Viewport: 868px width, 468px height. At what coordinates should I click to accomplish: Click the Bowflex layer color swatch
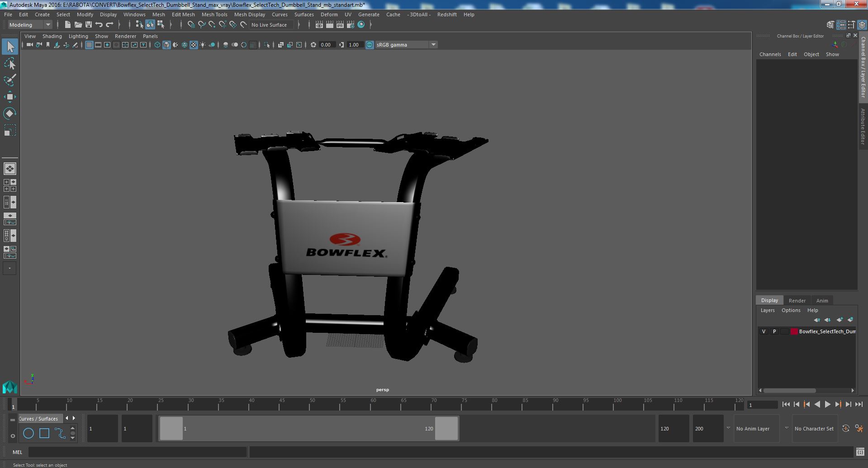point(794,331)
